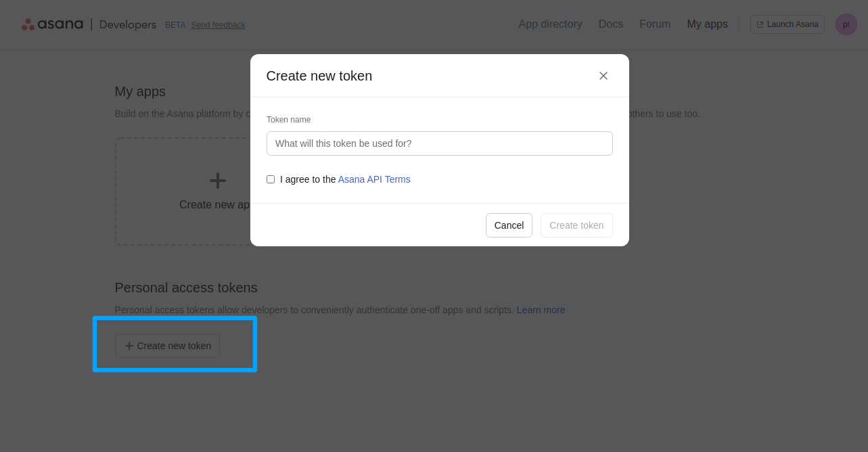Click the large plus icon for new app
Image resolution: width=868 pixels, height=452 pixels.
[218, 181]
